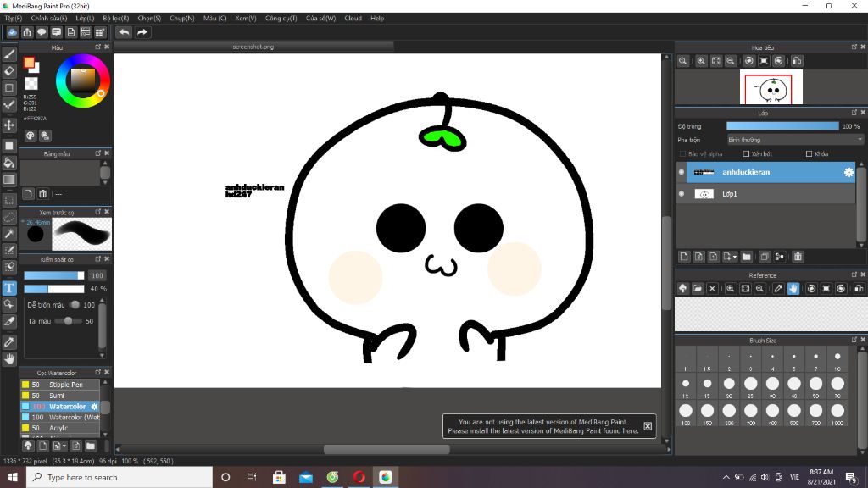The height and width of the screenshot is (488, 868).
Task: Activate the Bucket fill tool
Action: [9, 162]
